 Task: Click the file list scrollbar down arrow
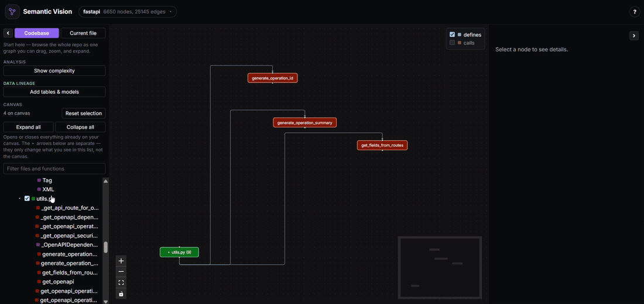pos(105,302)
